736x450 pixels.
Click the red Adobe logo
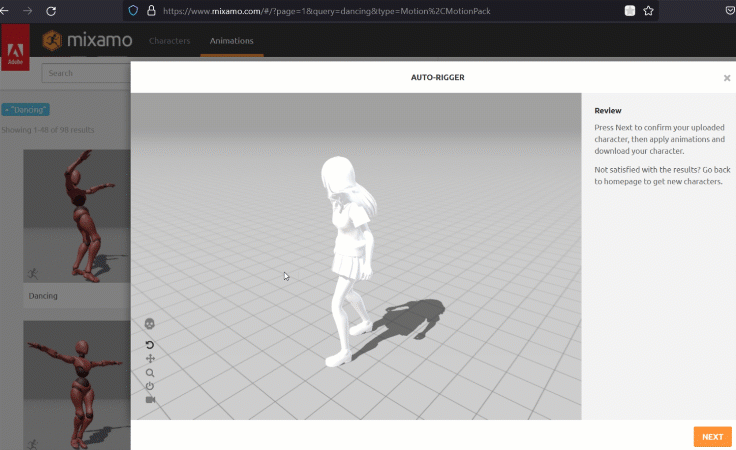point(15,48)
